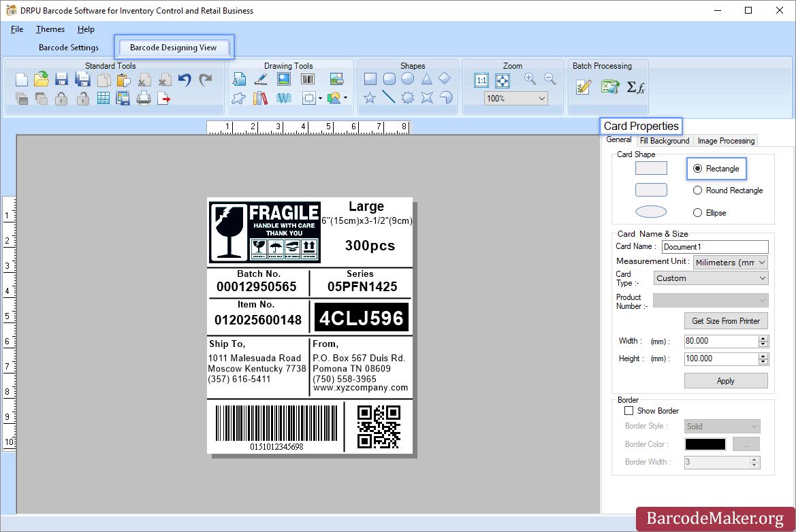This screenshot has height=532, width=796.
Task: Undo the last action
Action: click(x=185, y=80)
